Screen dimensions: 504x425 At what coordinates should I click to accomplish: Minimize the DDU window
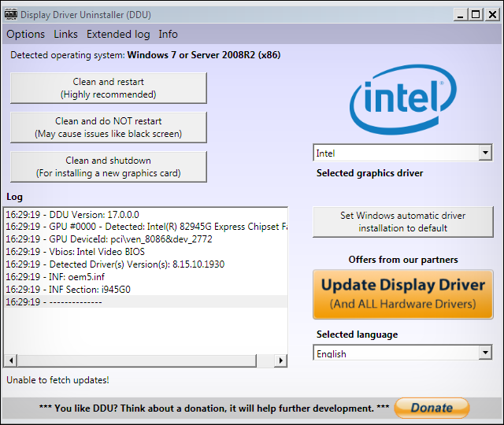click(x=460, y=15)
